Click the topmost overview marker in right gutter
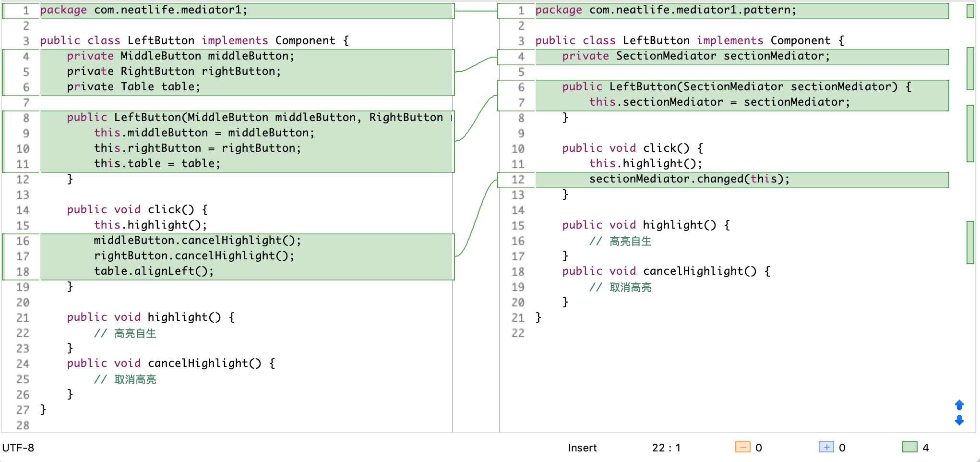The width and height of the screenshot is (980, 462). click(x=970, y=11)
